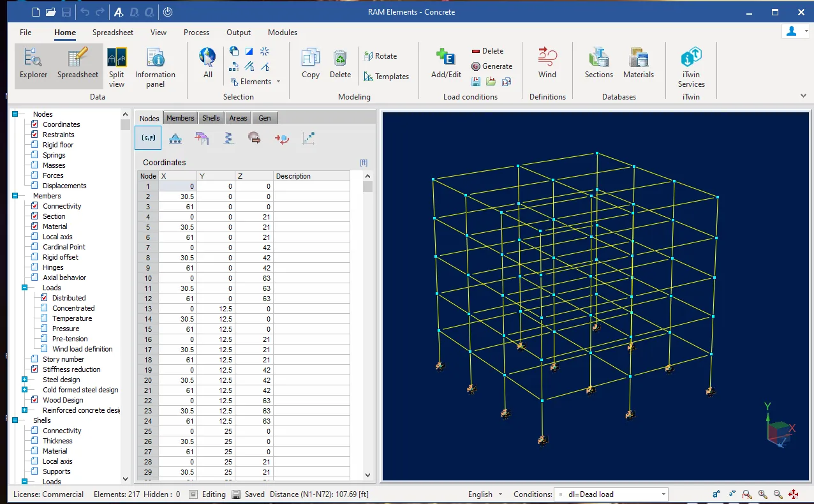Click the open folder icon in title bar

51,11
